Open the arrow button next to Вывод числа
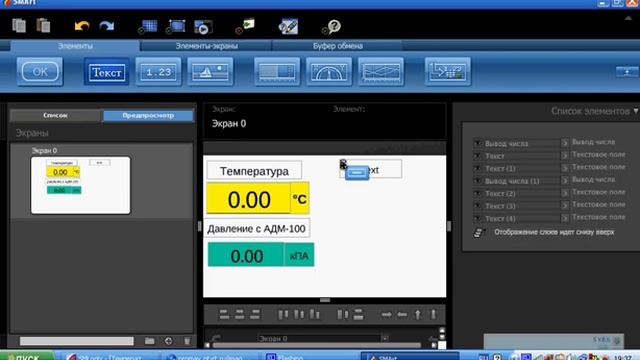 [x=564, y=143]
